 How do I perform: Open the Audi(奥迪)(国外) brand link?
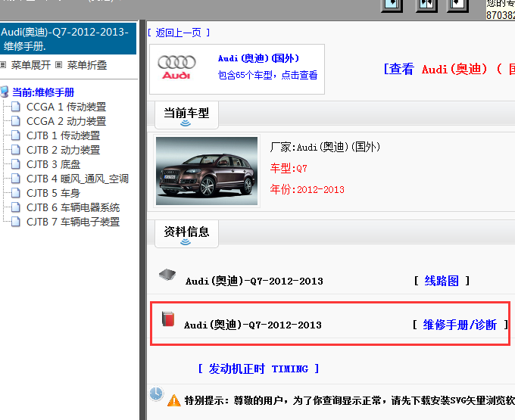pos(258,58)
